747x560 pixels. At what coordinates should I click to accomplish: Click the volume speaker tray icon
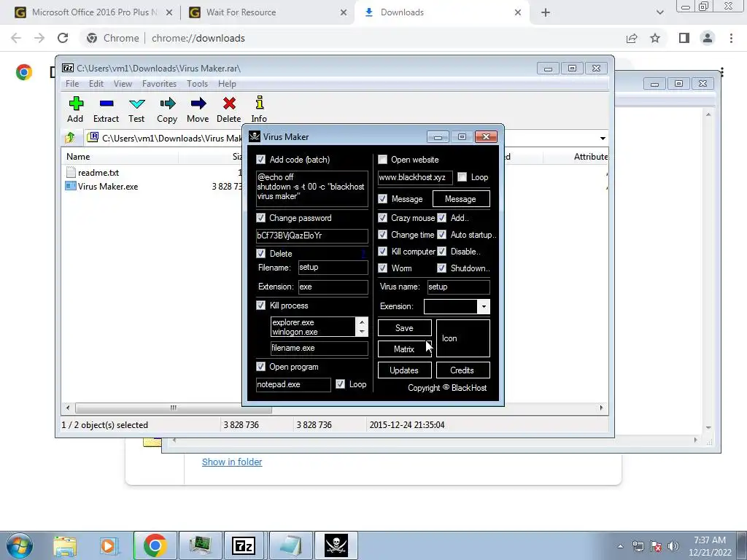coord(673,546)
